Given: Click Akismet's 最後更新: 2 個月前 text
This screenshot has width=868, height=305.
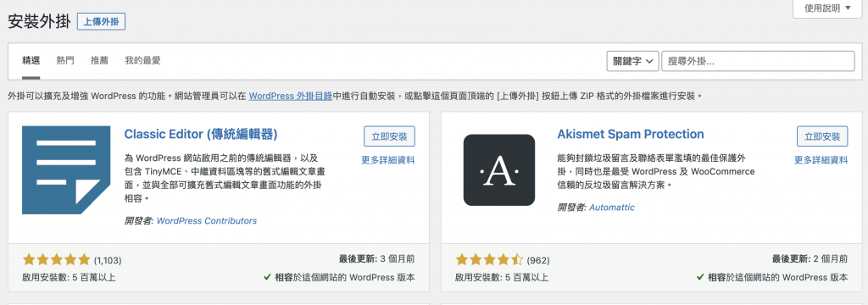Looking at the screenshot, I should point(810,258).
